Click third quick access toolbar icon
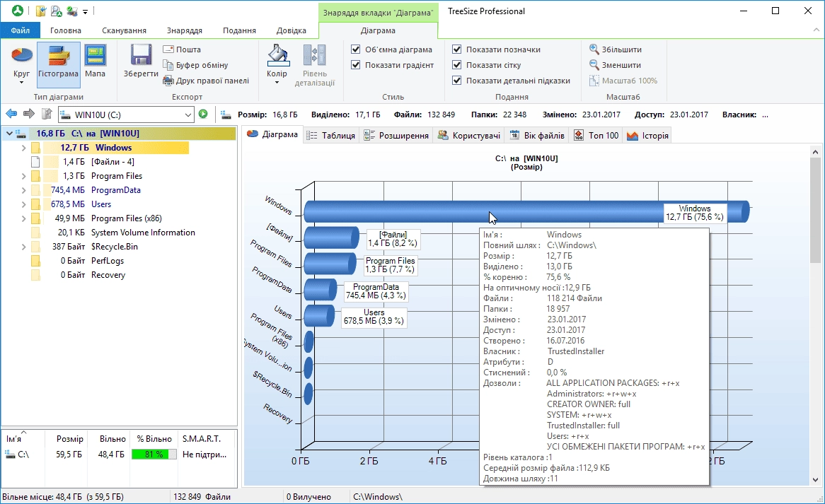This screenshot has width=825, height=504. point(72,11)
